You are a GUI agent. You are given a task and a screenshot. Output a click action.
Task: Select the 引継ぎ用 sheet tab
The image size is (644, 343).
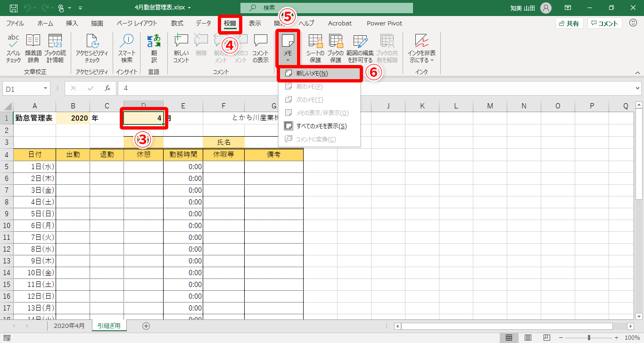click(x=109, y=326)
